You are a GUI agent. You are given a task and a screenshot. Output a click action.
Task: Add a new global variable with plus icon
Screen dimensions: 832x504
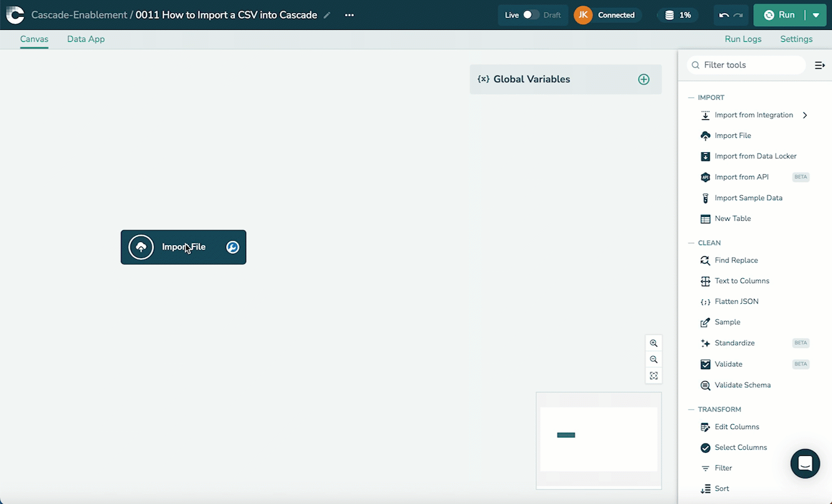644,79
